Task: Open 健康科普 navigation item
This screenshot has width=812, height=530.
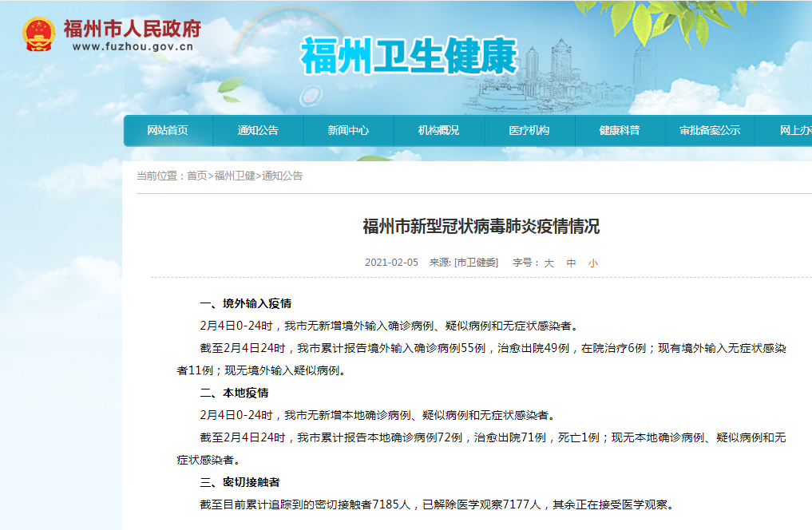Action: tap(620, 130)
